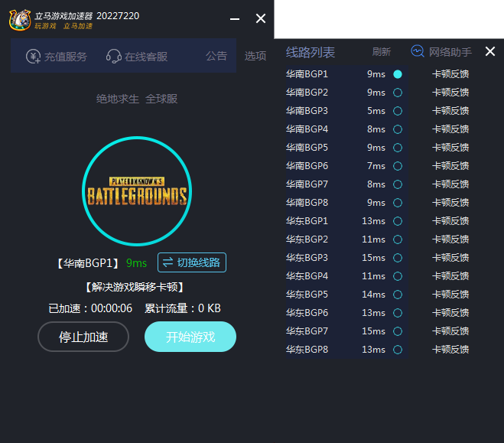Open the 选项 options menu
This screenshot has height=443, width=504.
pyautogui.click(x=255, y=56)
